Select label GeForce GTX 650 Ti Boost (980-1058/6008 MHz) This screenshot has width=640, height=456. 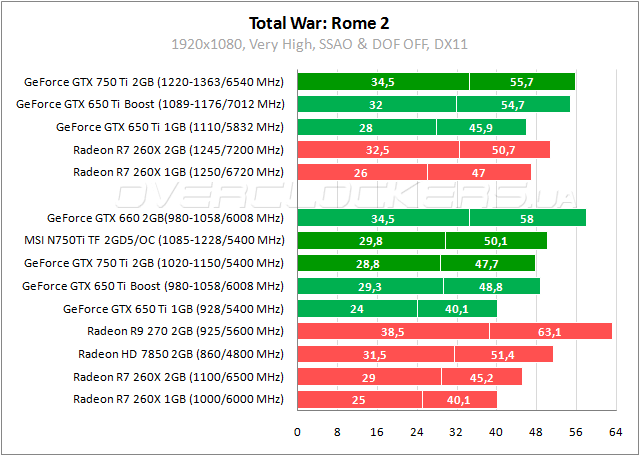pos(153,286)
